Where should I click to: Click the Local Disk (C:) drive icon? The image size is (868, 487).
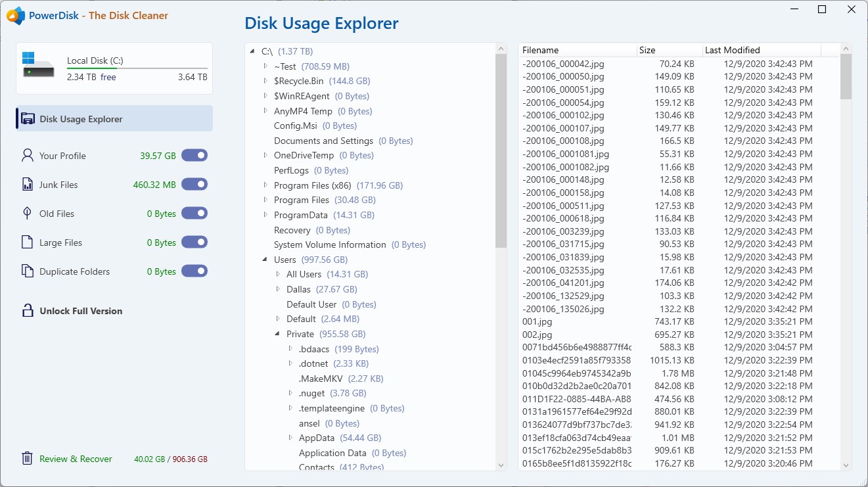point(39,64)
